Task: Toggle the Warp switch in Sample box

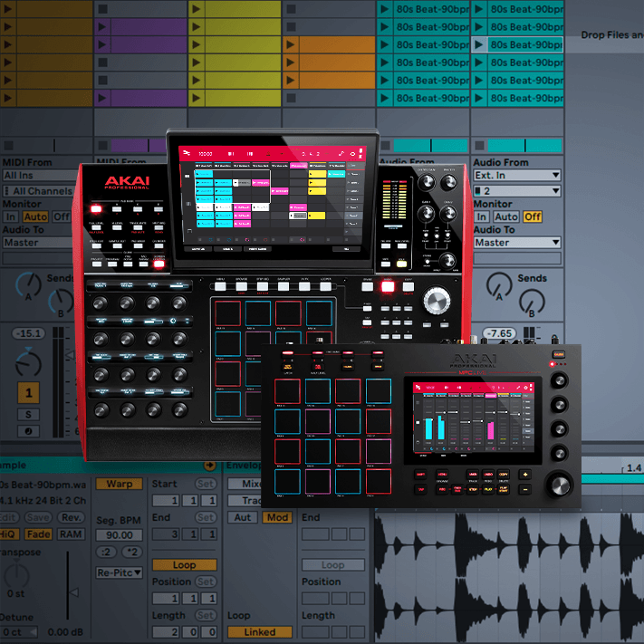Action: click(x=119, y=484)
